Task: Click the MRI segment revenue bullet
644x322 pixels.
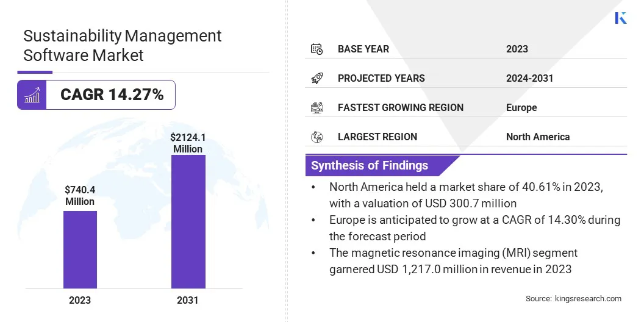Action: click(453, 261)
